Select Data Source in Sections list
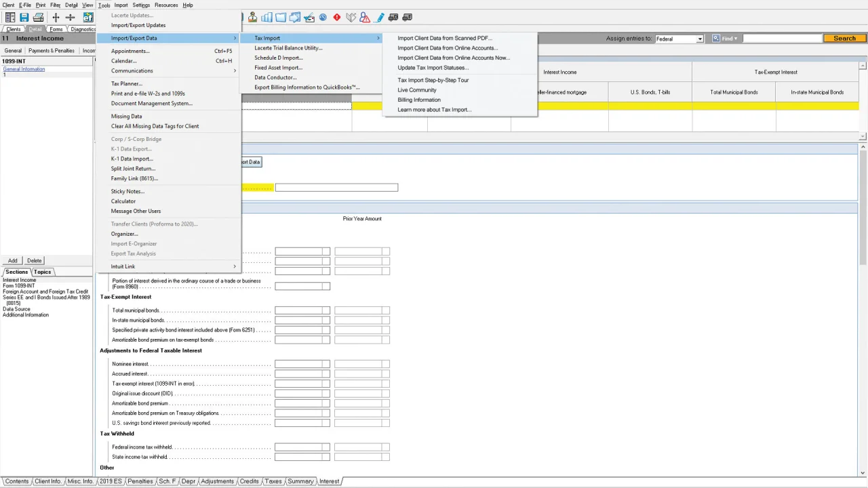868x488 pixels. point(16,309)
